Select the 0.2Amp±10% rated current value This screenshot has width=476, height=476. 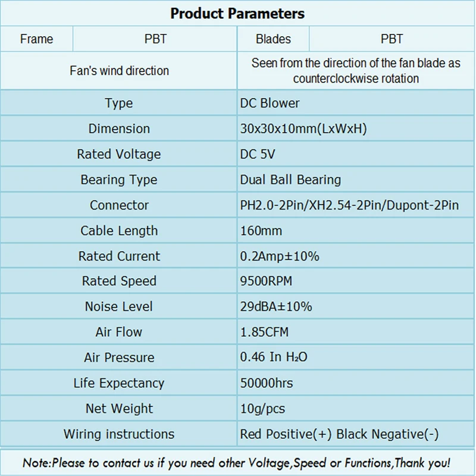280,256
